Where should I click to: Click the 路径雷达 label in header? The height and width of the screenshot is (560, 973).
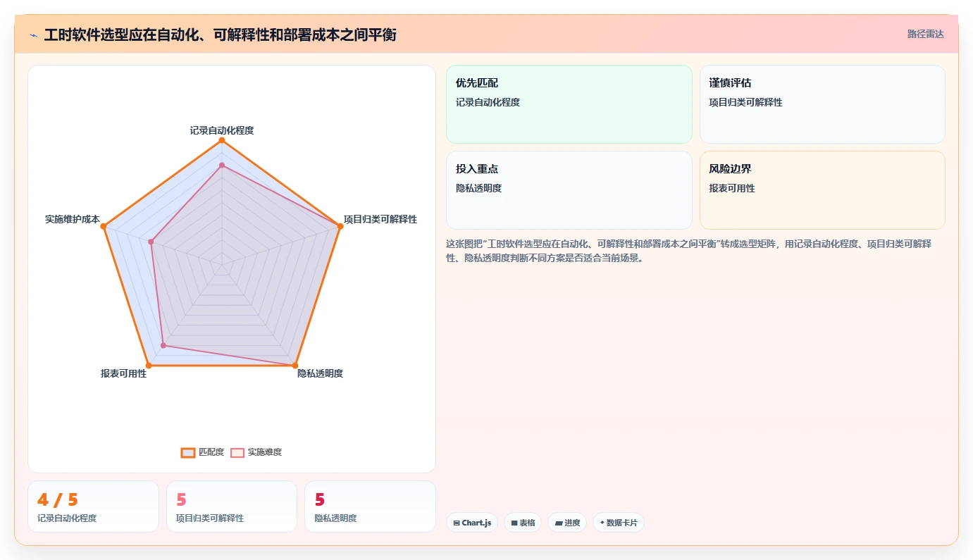pyautogui.click(x=925, y=34)
